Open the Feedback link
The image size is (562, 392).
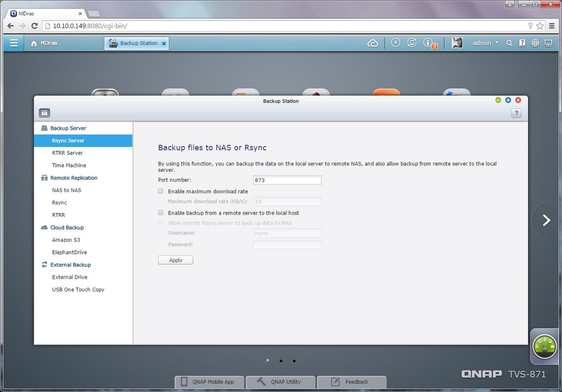(352, 382)
